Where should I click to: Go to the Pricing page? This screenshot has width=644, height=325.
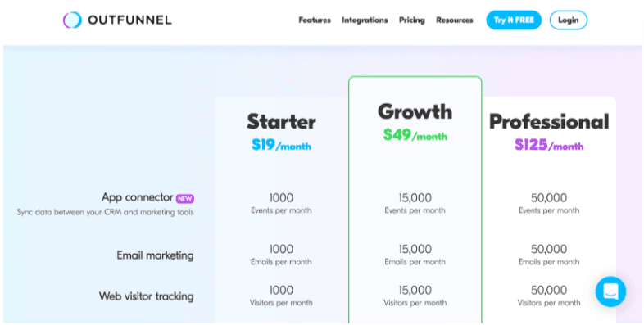(x=412, y=20)
